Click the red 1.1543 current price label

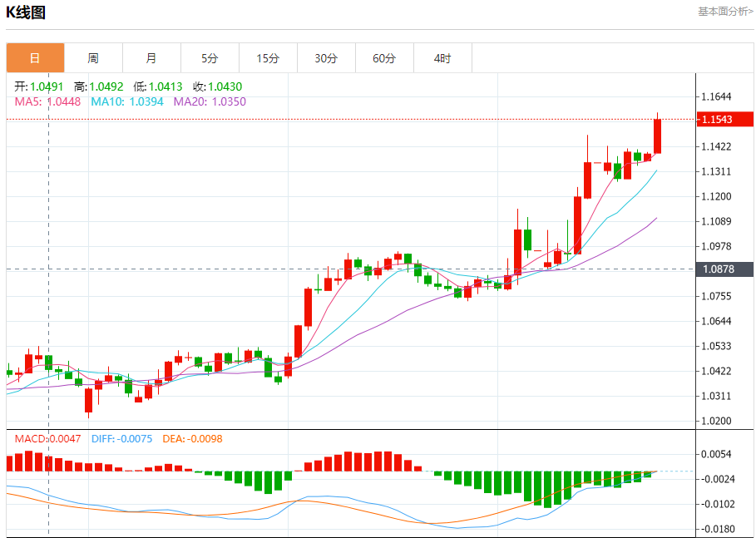725,119
